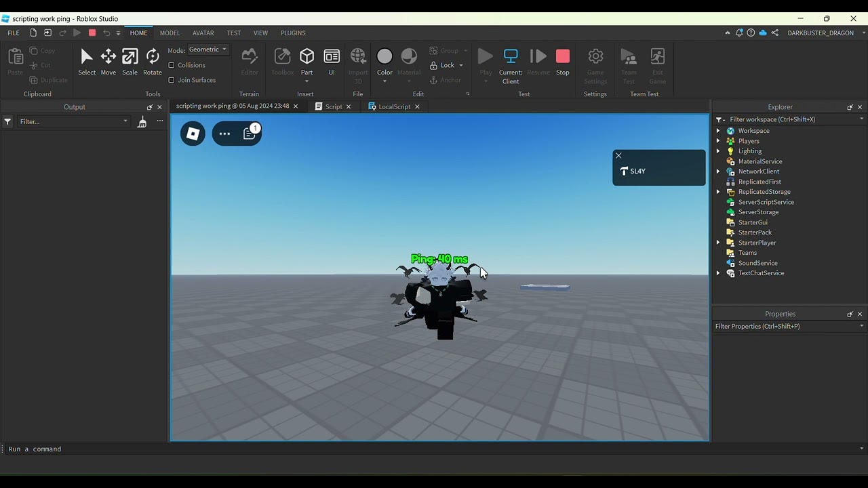Expand the Lighting tree node
Viewport: 868px width, 488px height.
[x=718, y=151]
